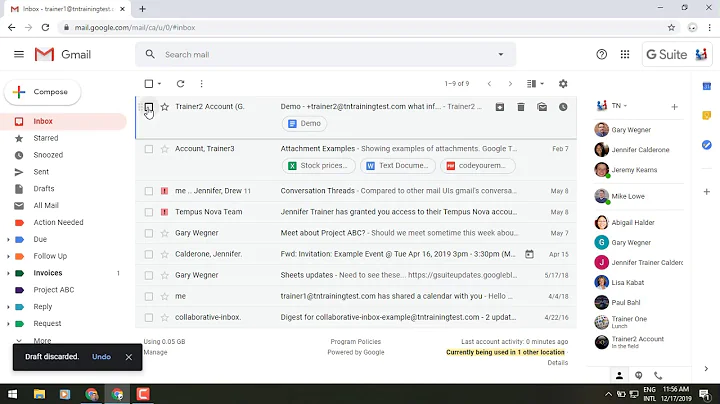This screenshot has height=404, width=720.
Task: Open the Calendar side panel icon
Action: (707, 86)
